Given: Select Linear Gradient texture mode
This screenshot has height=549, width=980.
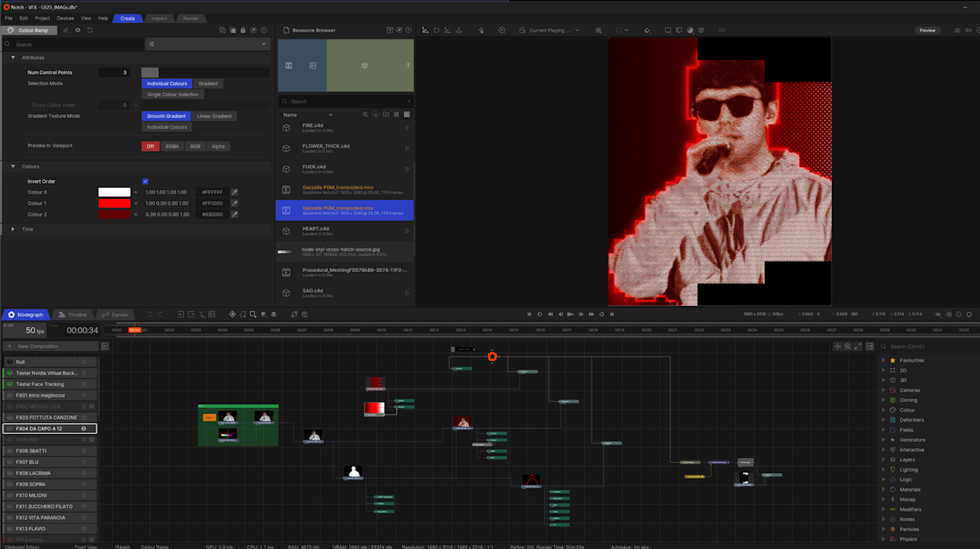Looking at the screenshot, I should click(214, 116).
